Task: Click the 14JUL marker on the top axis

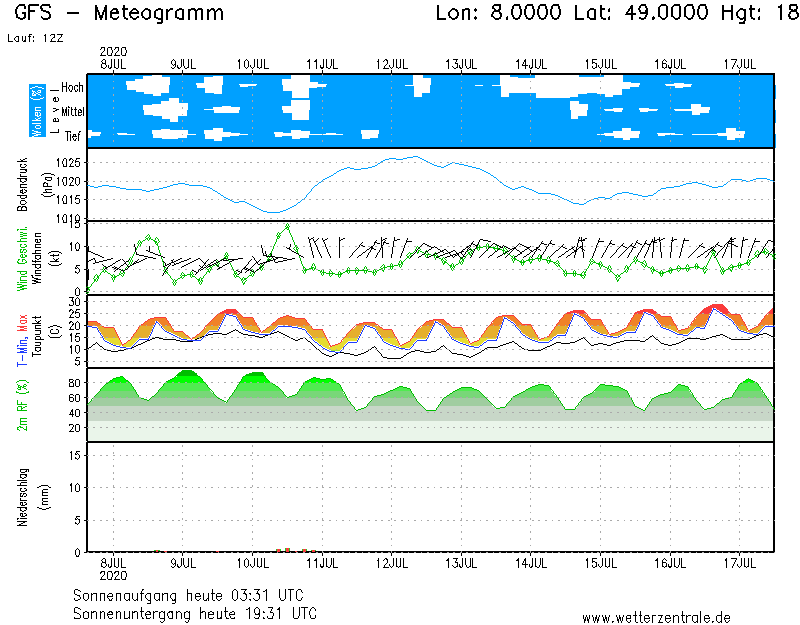Action: click(x=530, y=64)
